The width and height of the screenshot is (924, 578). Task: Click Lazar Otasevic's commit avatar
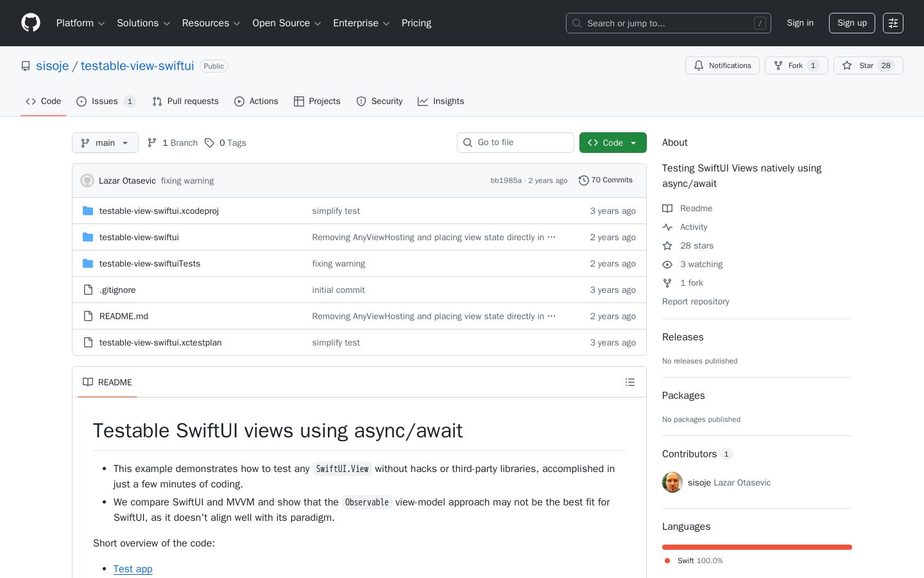[x=87, y=180]
